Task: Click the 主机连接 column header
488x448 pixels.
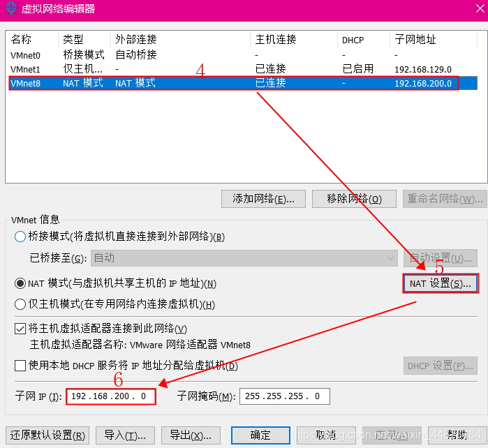Action: [x=294, y=40]
